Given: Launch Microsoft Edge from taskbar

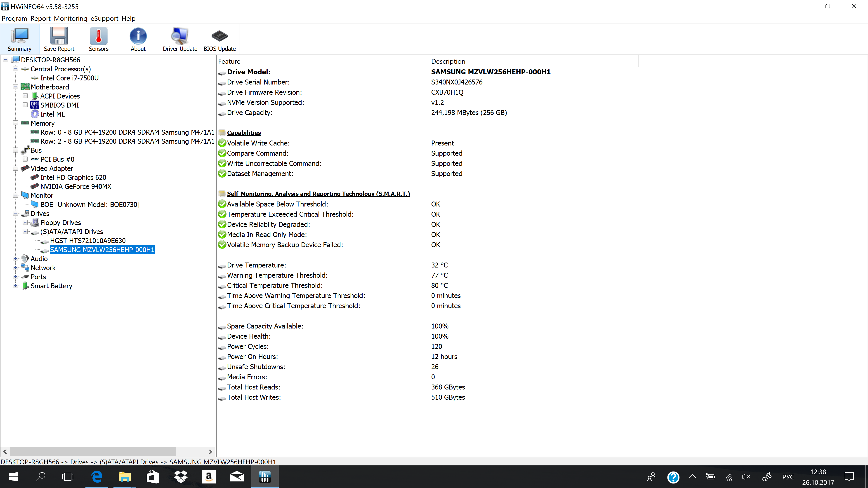Looking at the screenshot, I should tap(97, 477).
